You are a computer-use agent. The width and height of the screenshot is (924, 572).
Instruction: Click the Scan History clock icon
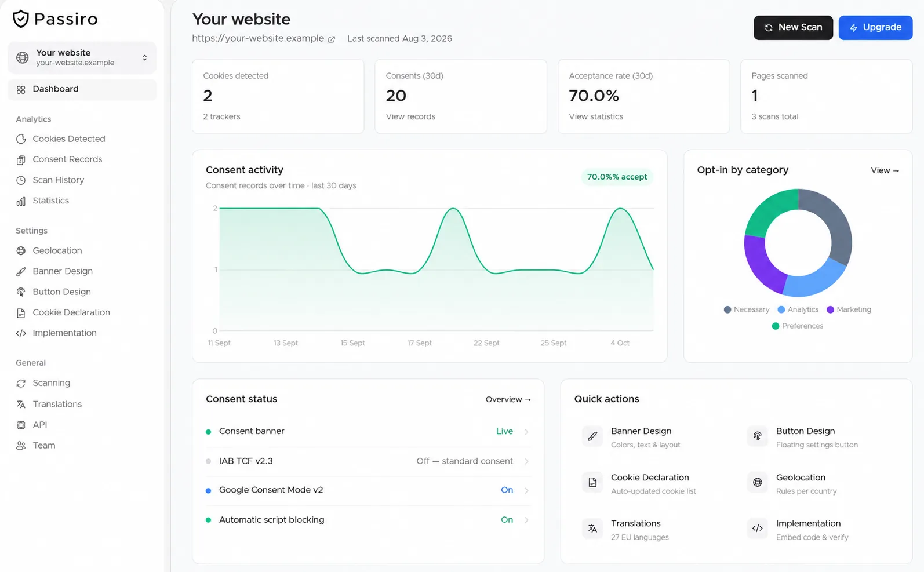pyautogui.click(x=21, y=180)
